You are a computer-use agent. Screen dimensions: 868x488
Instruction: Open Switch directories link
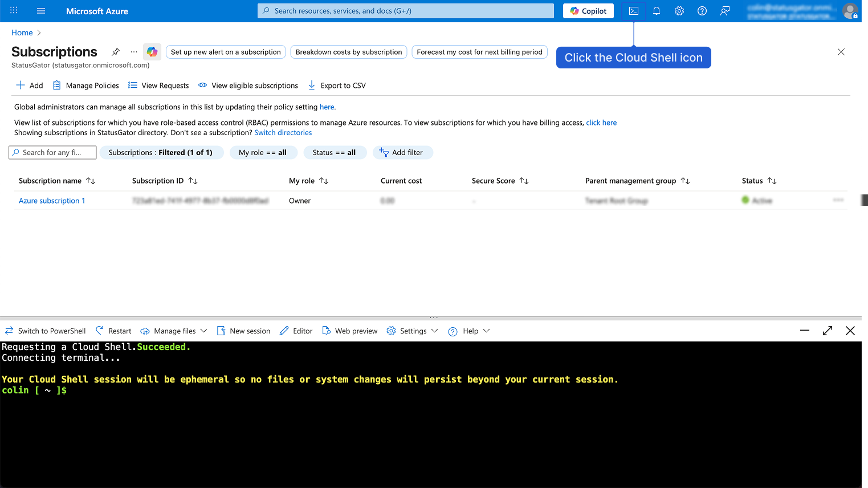tap(283, 133)
